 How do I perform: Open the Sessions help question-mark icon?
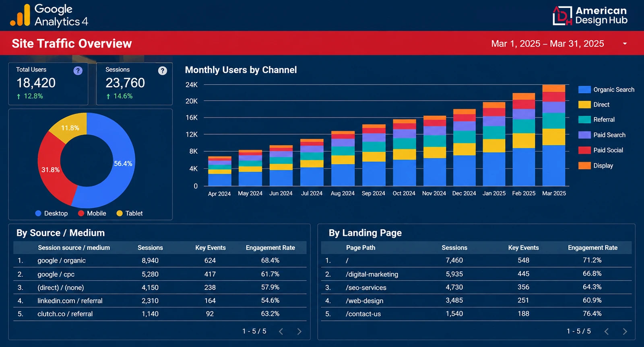tap(162, 71)
